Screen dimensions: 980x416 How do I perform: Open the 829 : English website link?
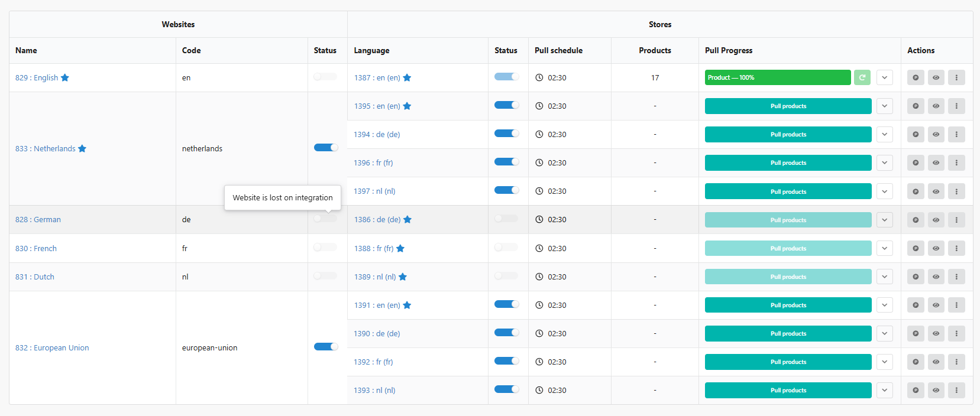coord(37,77)
